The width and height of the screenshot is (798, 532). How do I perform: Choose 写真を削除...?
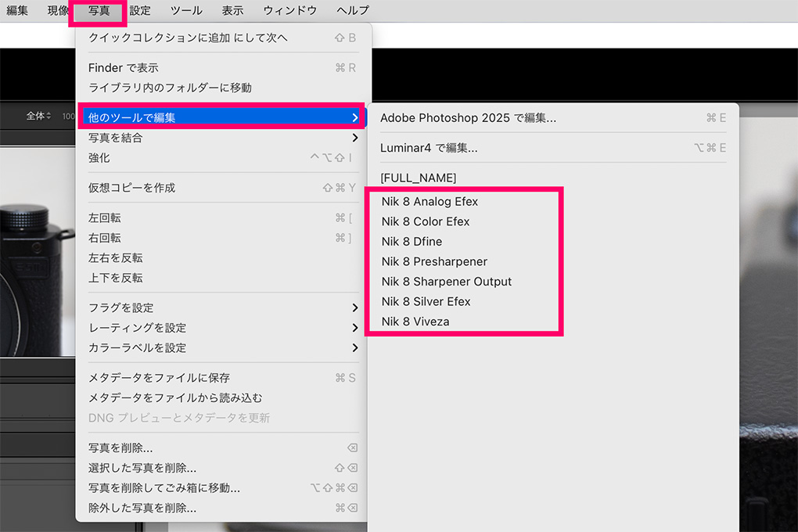tap(224, 448)
